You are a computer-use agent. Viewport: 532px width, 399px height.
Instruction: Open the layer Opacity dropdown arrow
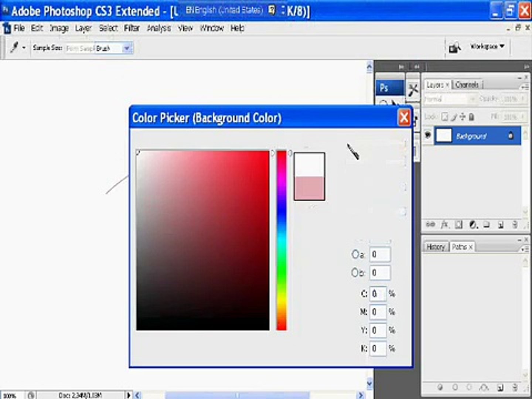[523, 99]
